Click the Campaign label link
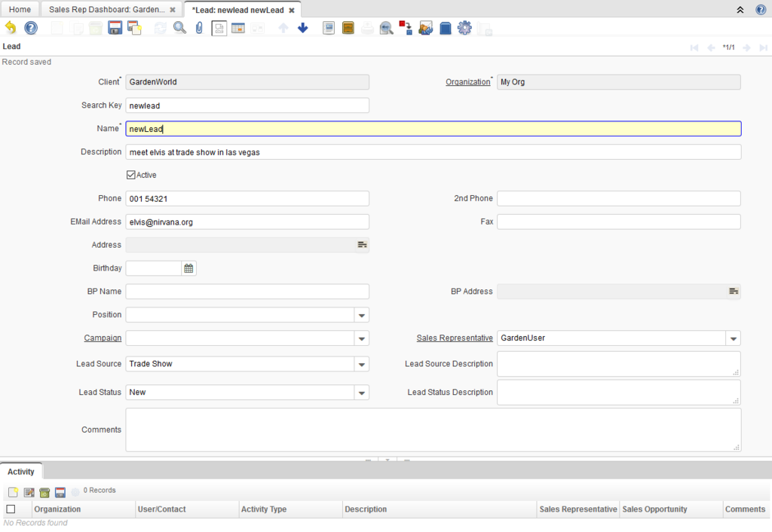The image size is (772, 532). [103, 338]
